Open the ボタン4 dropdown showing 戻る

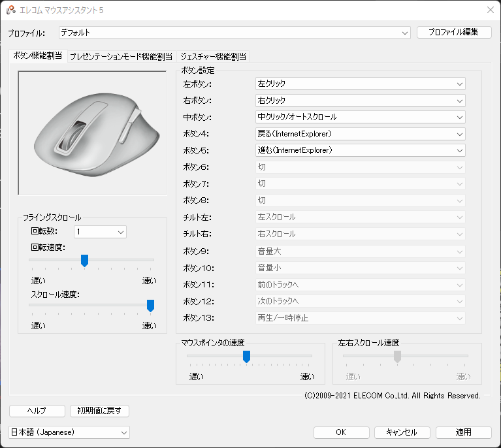pos(361,134)
